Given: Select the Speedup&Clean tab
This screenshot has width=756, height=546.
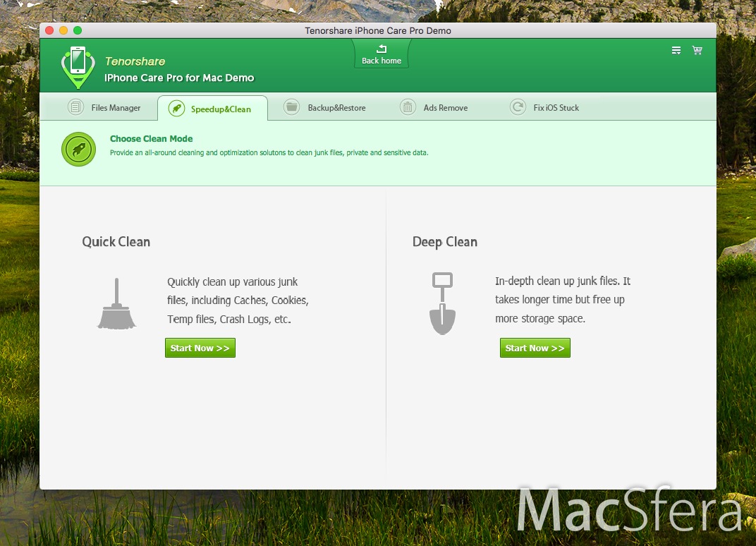Looking at the screenshot, I should coord(213,109).
